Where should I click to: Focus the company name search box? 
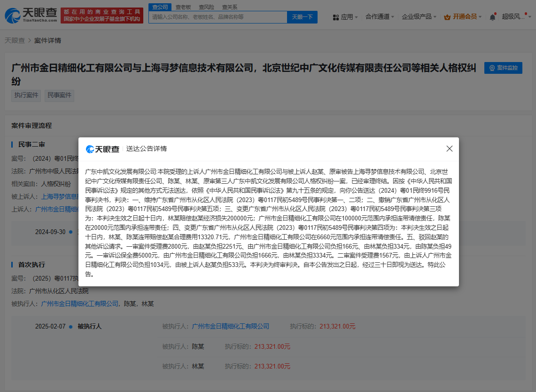pos(218,17)
